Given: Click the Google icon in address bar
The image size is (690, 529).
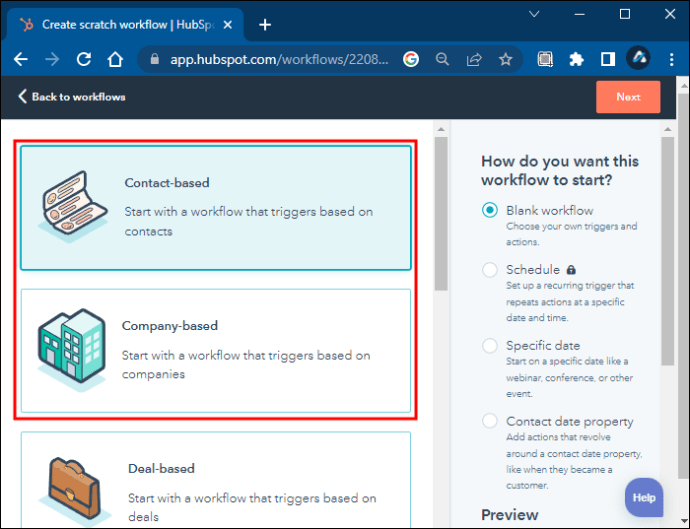Looking at the screenshot, I should coord(411,59).
